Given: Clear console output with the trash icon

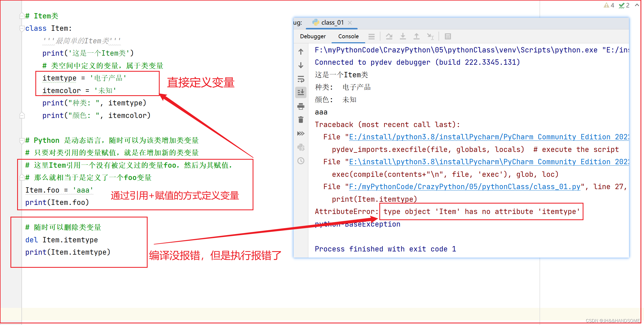Looking at the screenshot, I should tap(301, 120).
